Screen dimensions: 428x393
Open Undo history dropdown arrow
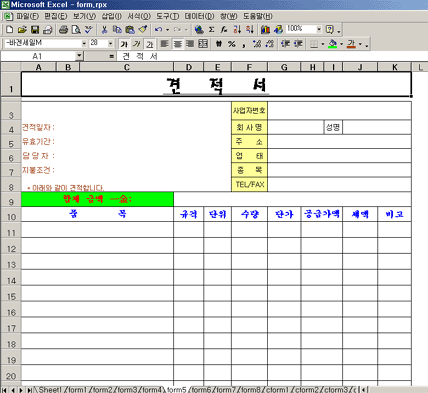pyautogui.click(x=167, y=30)
